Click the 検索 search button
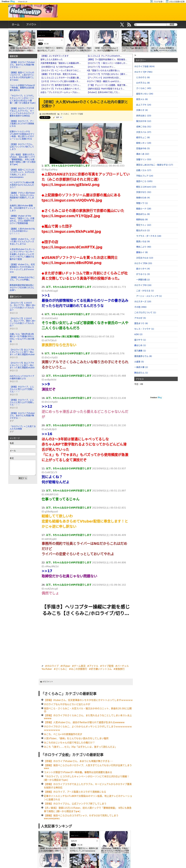Viewport: 186px width, 868px height. coord(172,25)
